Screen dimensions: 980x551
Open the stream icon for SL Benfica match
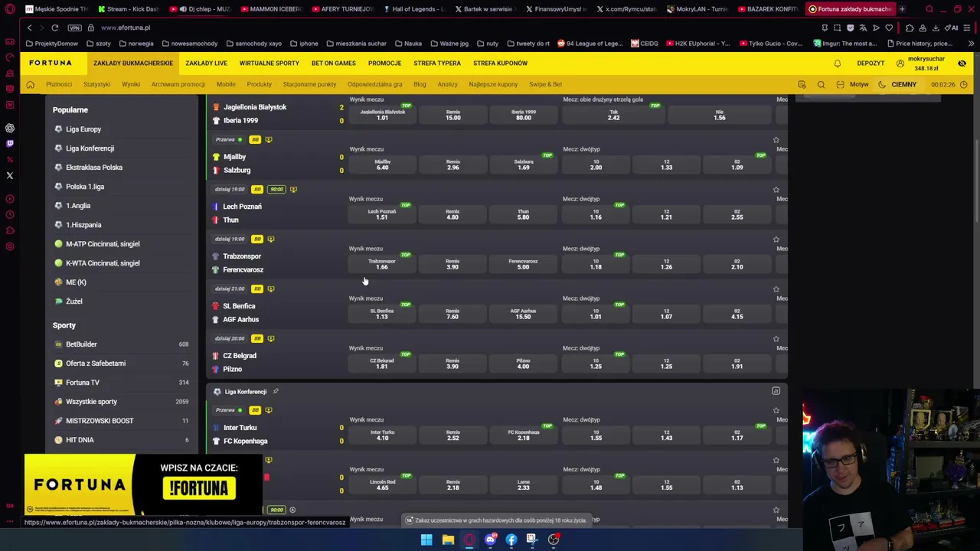tap(271, 289)
